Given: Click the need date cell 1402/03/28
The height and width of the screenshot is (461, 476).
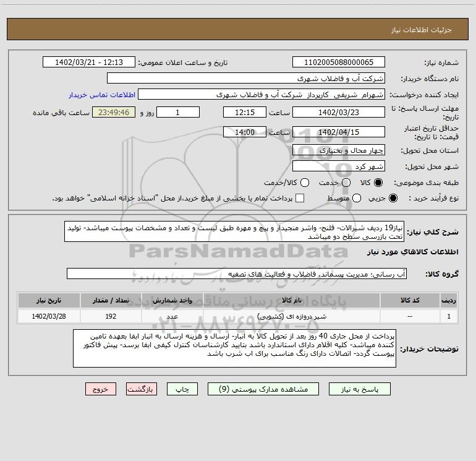Looking at the screenshot, I should 49,316.
